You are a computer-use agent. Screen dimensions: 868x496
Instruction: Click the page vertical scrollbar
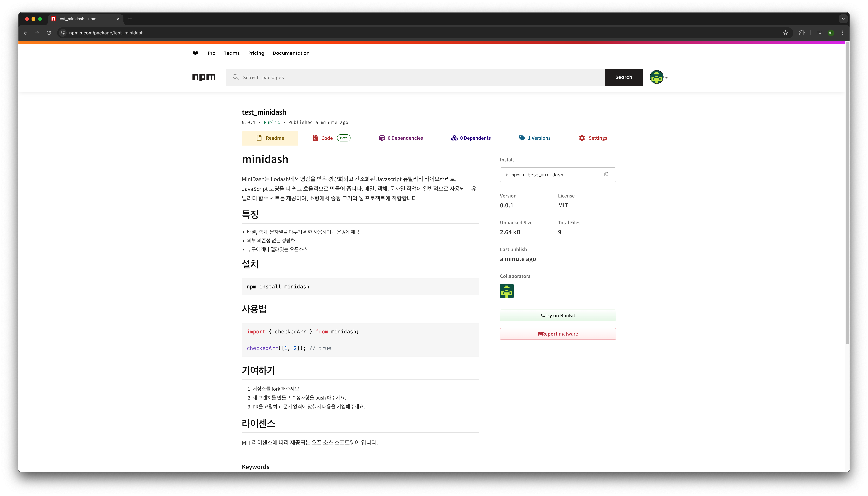click(847, 192)
